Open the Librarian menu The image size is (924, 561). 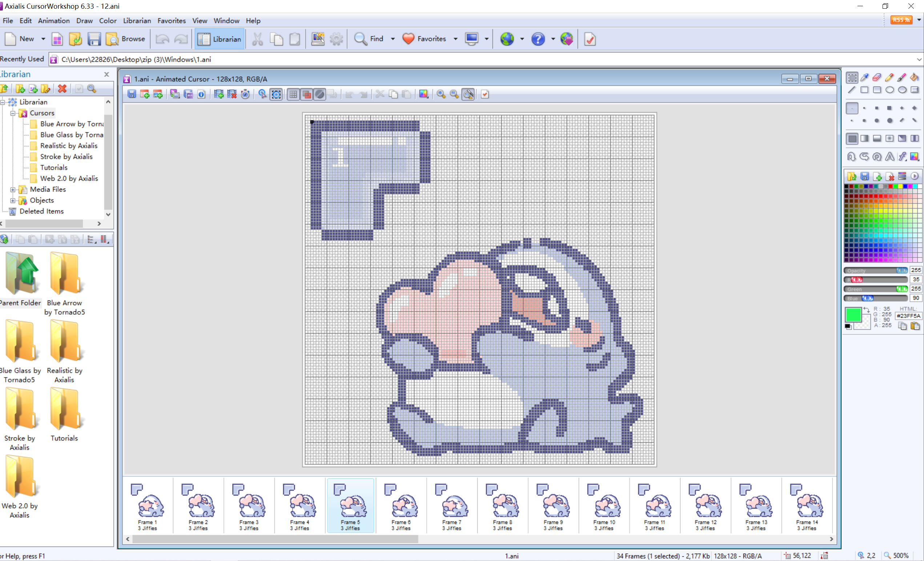137,21
